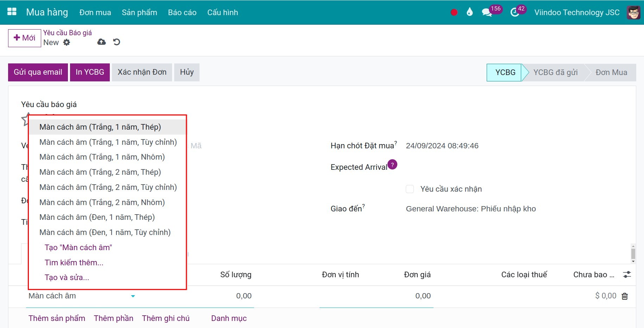Click the vertical scrollbar thumb in form
Screen dimensions: 644x328
[x=633, y=254]
